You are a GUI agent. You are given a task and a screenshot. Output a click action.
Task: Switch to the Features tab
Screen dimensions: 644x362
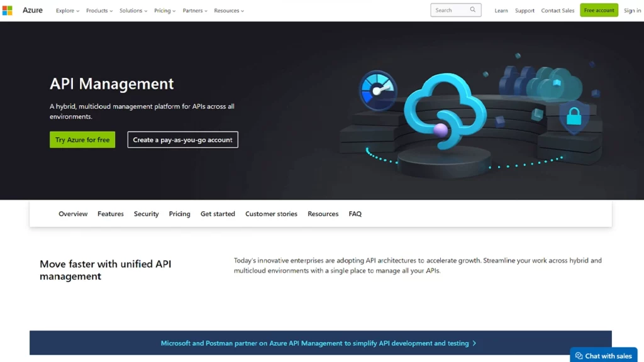[111, 214]
